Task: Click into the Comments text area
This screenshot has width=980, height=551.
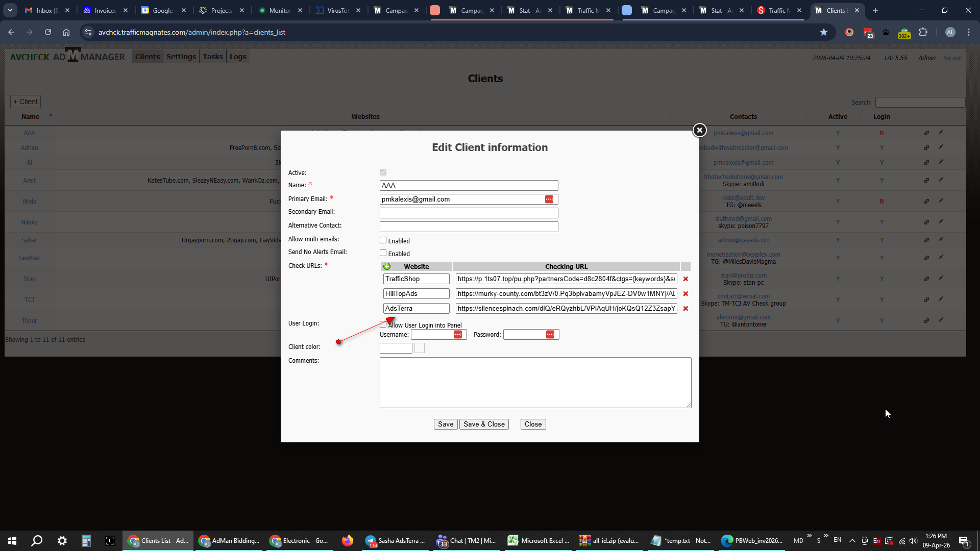Action: click(535, 383)
